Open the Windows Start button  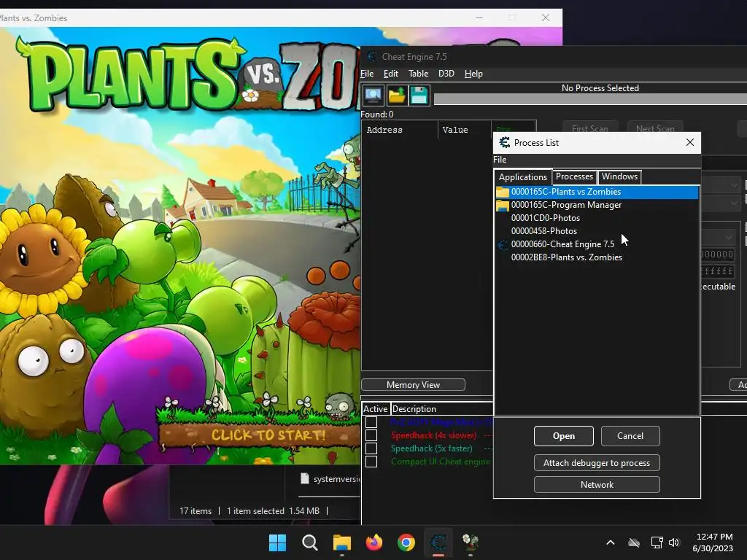pos(278,542)
